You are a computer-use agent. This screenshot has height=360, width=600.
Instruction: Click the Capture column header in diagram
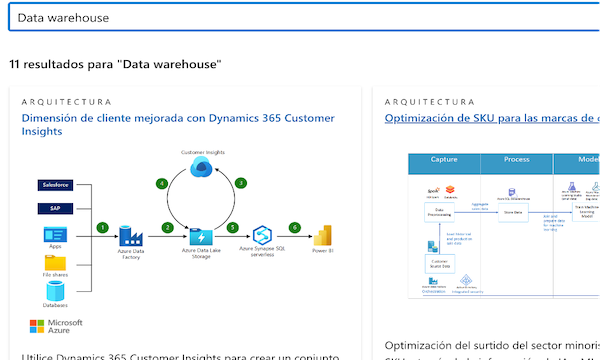pos(444,164)
